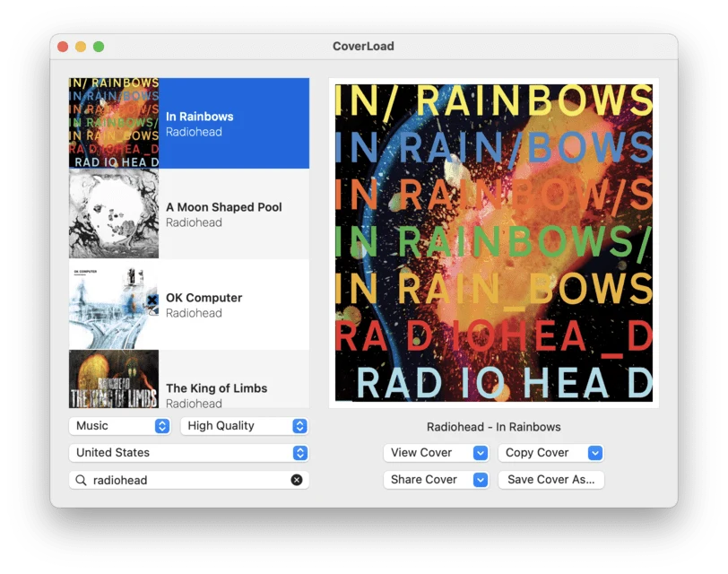Click the Save Cover As... button
This screenshot has width=728, height=574.
point(551,480)
